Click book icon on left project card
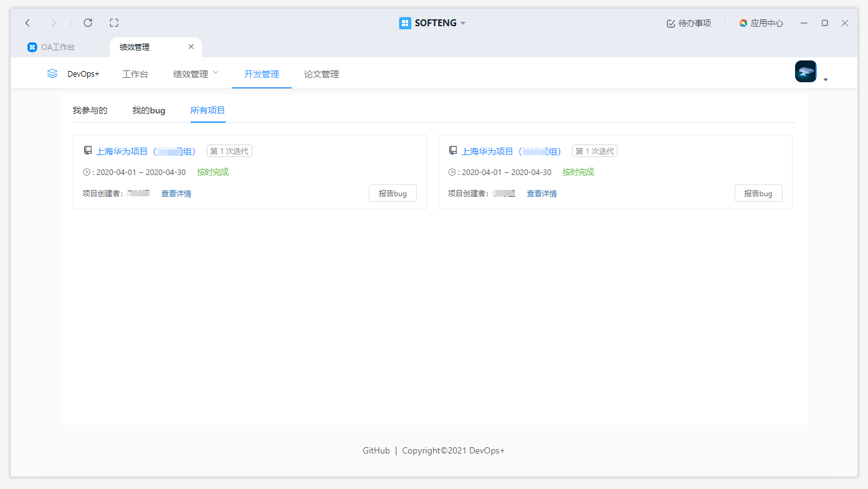The width and height of the screenshot is (868, 489). coord(88,151)
